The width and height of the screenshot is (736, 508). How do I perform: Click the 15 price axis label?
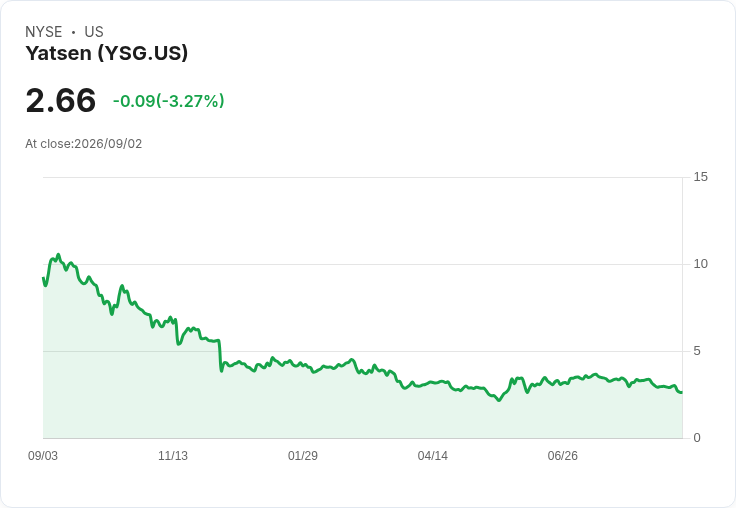point(700,177)
